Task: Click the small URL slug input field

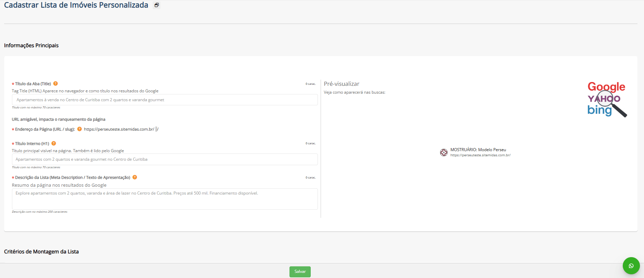Action: pos(156,129)
